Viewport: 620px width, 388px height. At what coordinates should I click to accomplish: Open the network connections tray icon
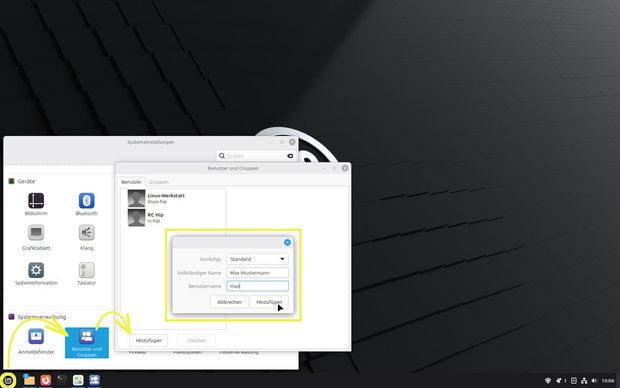584,380
